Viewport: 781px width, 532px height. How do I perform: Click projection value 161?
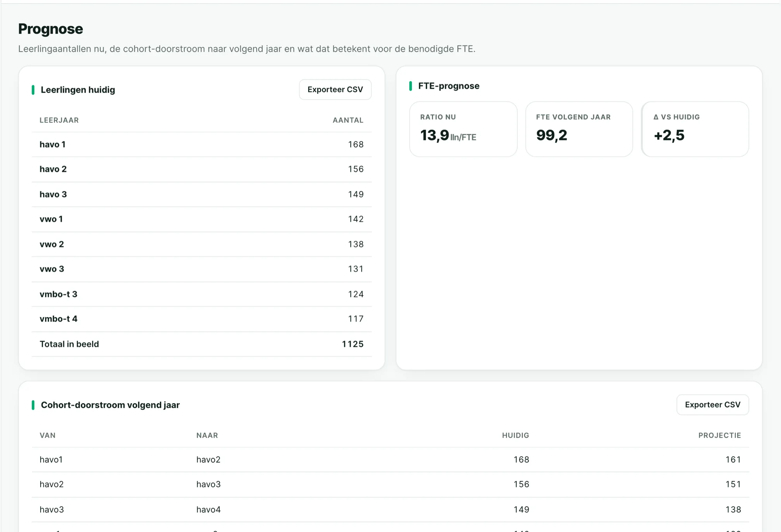(733, 460)
